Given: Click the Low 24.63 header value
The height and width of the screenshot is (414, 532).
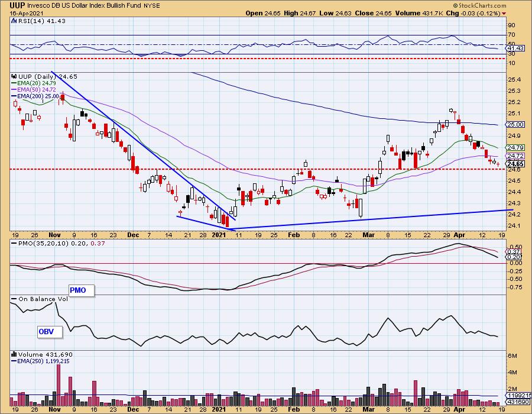Looking at the screenshot, I should tap(336, 13).
